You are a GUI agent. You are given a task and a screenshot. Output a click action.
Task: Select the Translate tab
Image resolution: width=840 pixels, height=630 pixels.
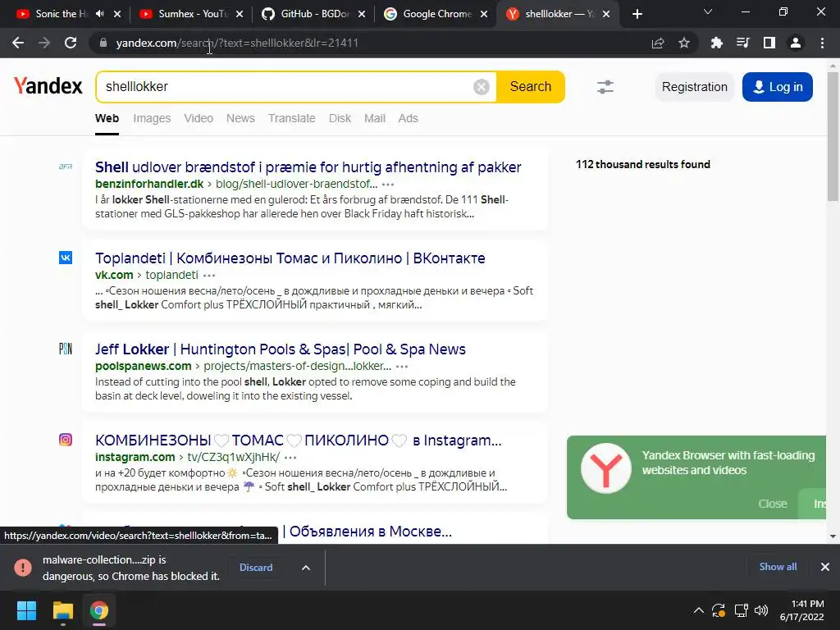[292, 118]
